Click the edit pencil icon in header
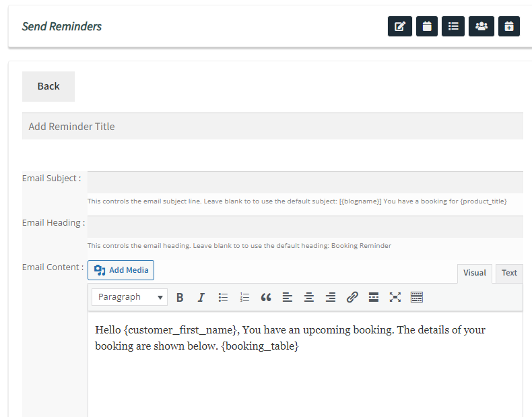Viewport: 532px width, 417px height. pyautogui.click(x=400, y=26)
